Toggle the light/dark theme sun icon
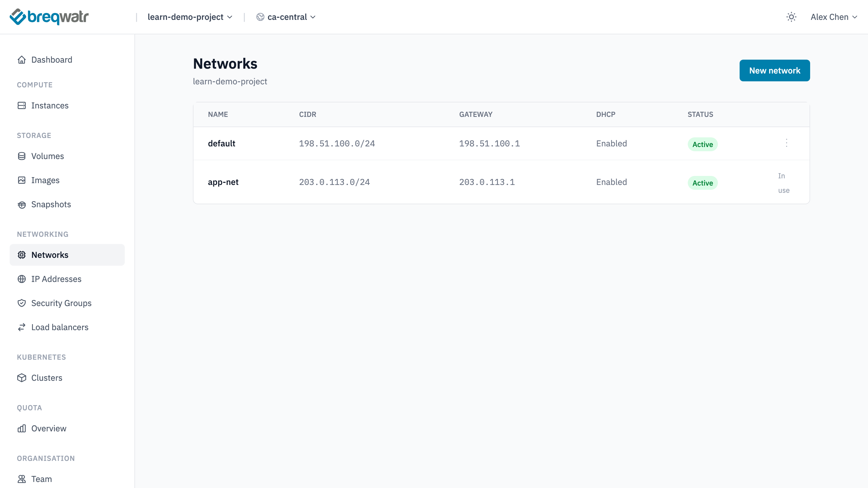The width and height of the screenshot is (868, 488). (791, 17)
